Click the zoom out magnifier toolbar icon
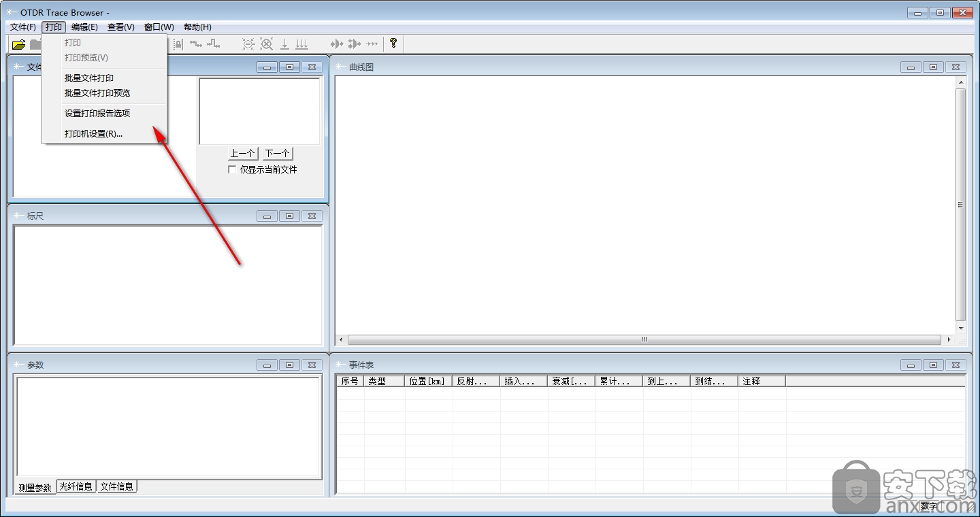 [x=249, y=44]
